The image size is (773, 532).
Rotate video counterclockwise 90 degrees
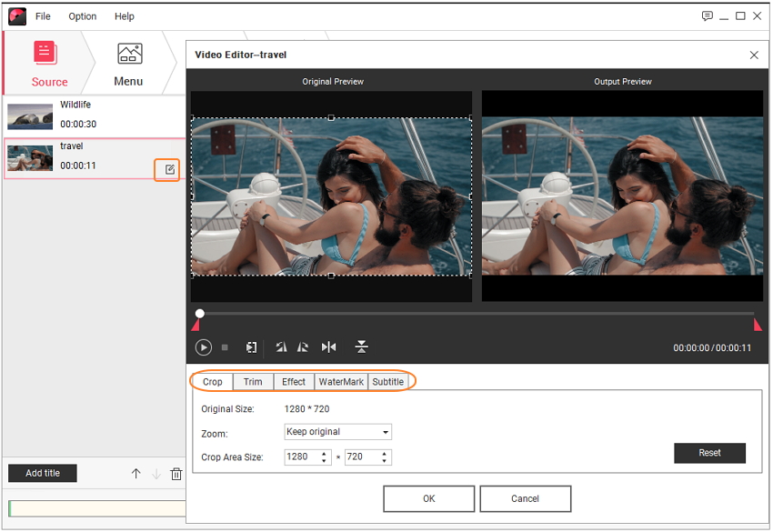pyautogui.click(x=281, y=347)
